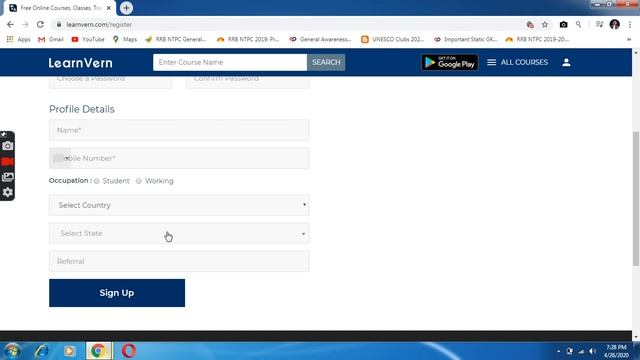Launch Internet Explorer from the taskbar
Viewport: 640px width, 360px height.
point(41,351)
